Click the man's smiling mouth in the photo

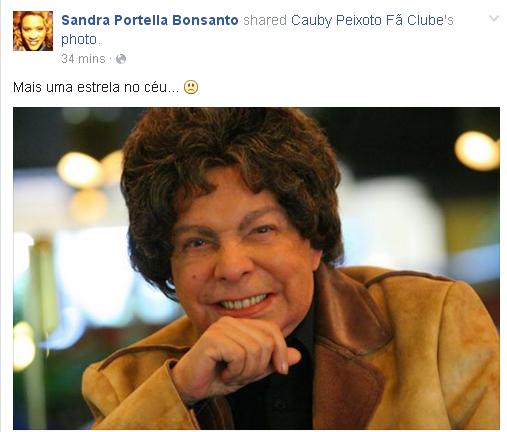(243, 304)
